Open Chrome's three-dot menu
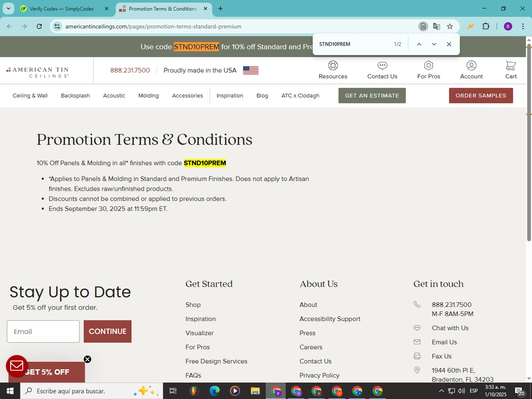Screen dimensions: 532x399 pyautogui.click(x=523, y=26)
